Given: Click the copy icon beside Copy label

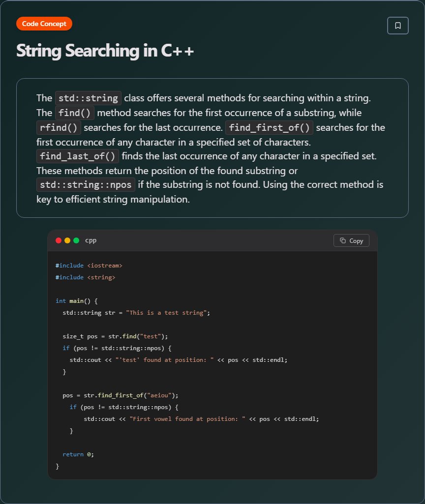Looking at the screenshot, I should 343,240.
